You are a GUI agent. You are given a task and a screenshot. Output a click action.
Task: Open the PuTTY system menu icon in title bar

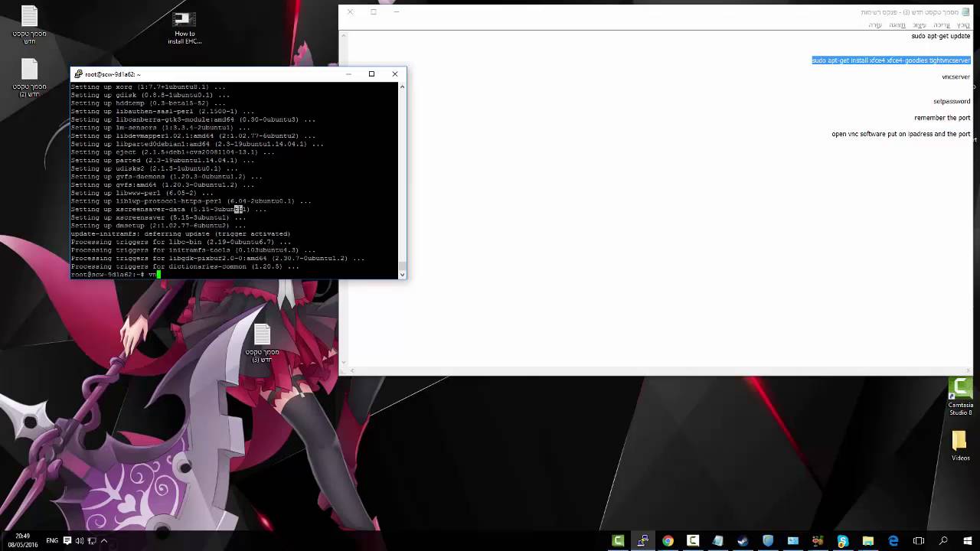[x=78, y=74]
